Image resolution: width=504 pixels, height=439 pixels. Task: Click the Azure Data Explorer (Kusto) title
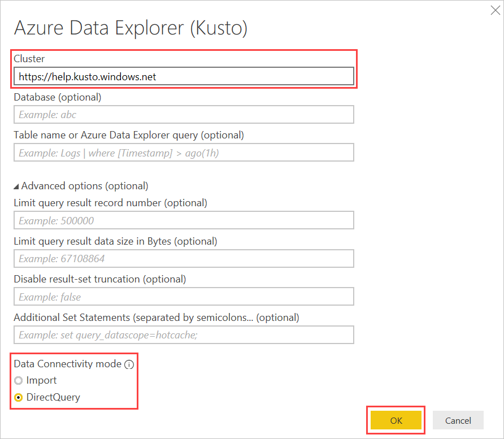point(131,28)
